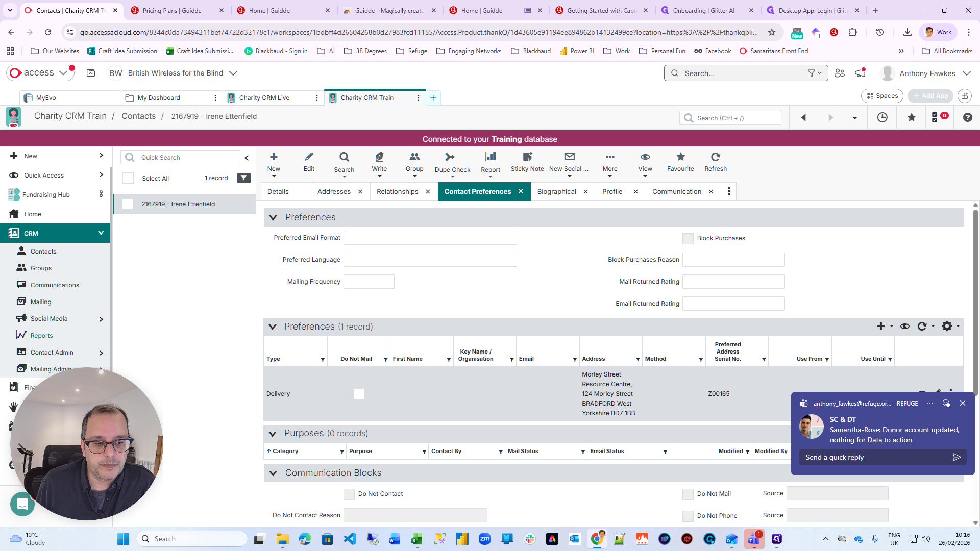Enable the Do Not Contact checkbox
This screenshot has width=980, height=551.
pyautogui.click(x=349, y=494)
